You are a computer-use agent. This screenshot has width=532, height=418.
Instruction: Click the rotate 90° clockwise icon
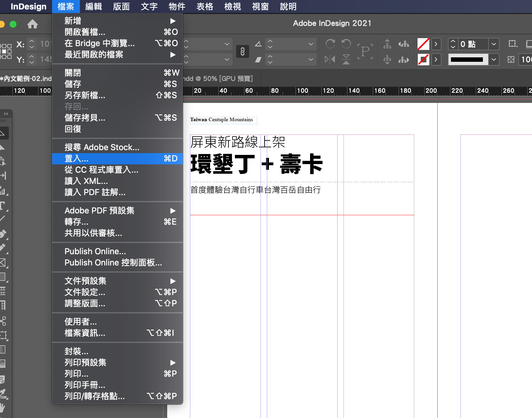coord(330,44)
